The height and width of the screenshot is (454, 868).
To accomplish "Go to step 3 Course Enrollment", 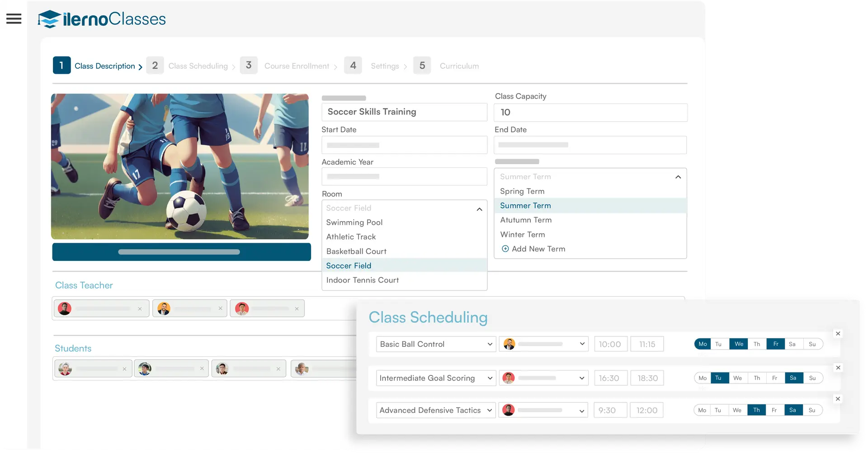I will click(x=289, y=66).
